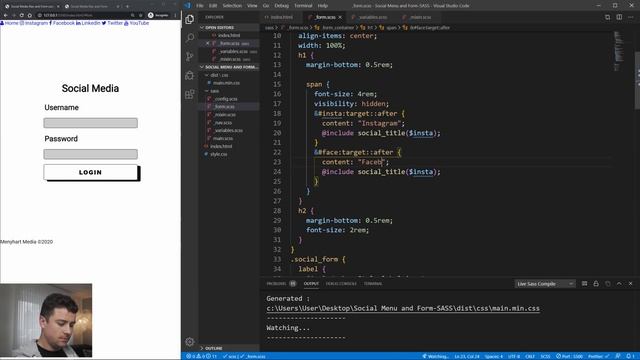This screenshot has height=360, width=640.
Task: Switch to the _variables.scss editor tab
Action: (x=372, y=17)
